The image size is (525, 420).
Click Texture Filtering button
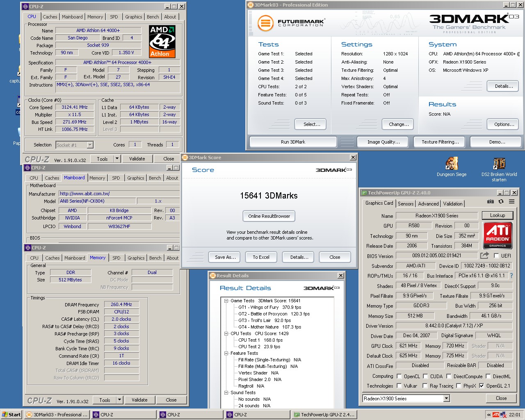click(440, 142)
